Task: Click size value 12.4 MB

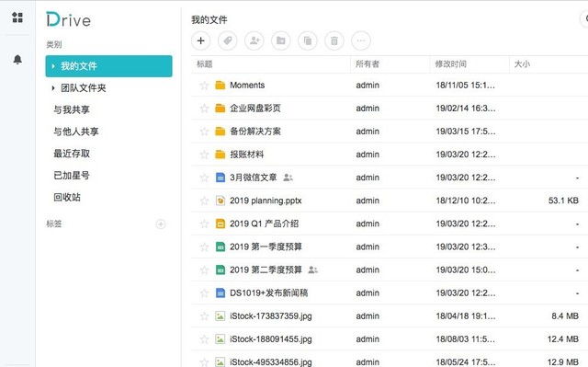Action: [563, 338]
